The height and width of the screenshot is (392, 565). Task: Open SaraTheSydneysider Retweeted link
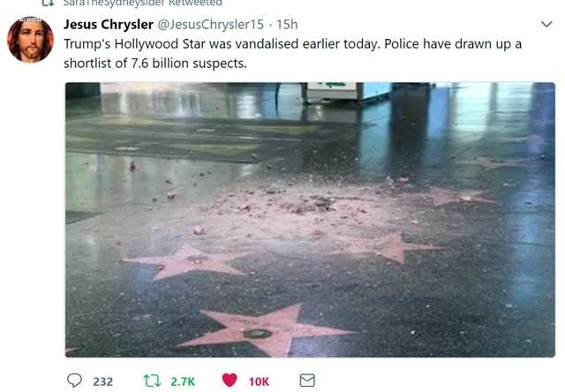click(142, 3)
